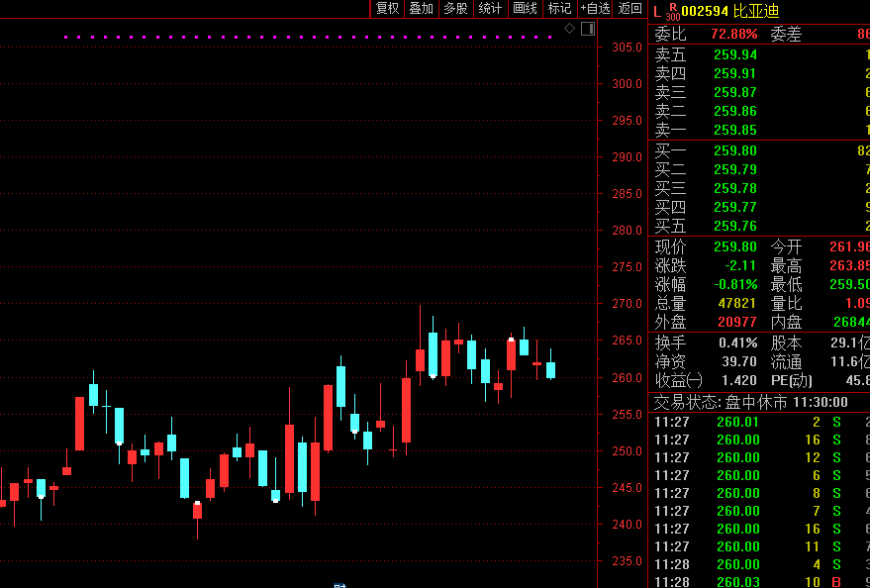Select the 画线 drawing tool
This screenshot has height=588, width=870.
[x=525, y=8]
